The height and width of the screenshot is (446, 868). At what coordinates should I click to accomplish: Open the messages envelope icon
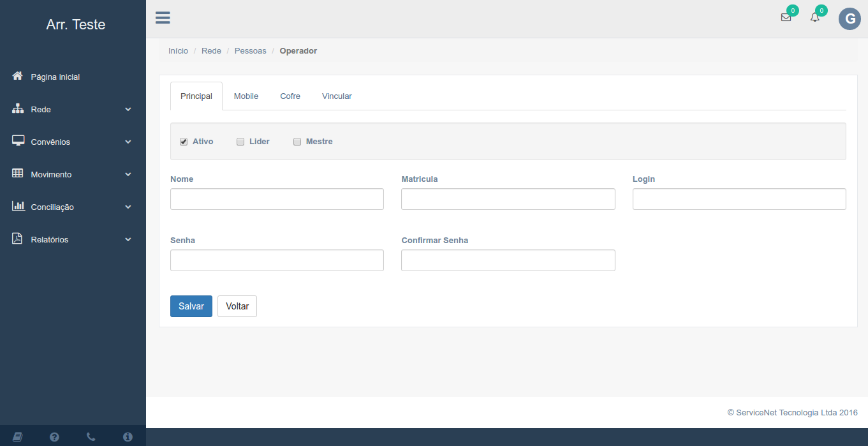tap(786, 18)
